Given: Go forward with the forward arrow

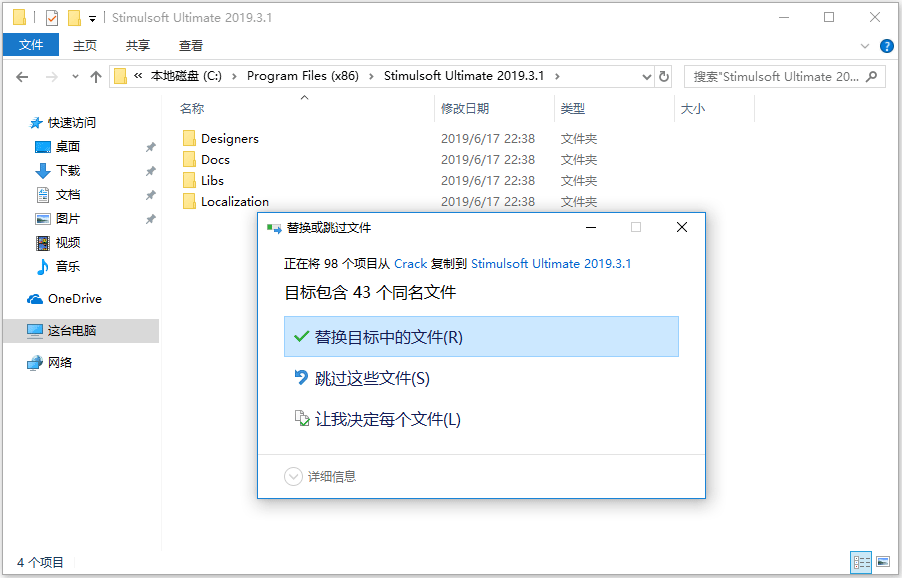Looking at the screenshot, I should (x=52, y=76).
